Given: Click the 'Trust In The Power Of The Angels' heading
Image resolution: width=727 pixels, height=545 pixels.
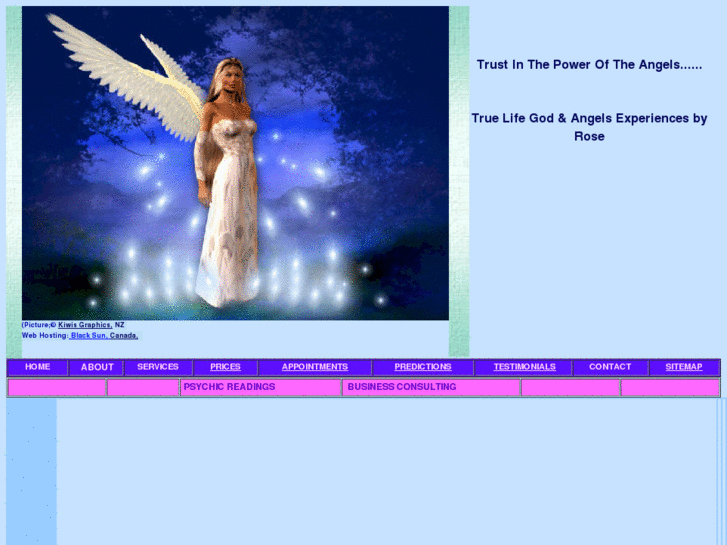Looking at the screenshot, I should [x=589, y=64].
